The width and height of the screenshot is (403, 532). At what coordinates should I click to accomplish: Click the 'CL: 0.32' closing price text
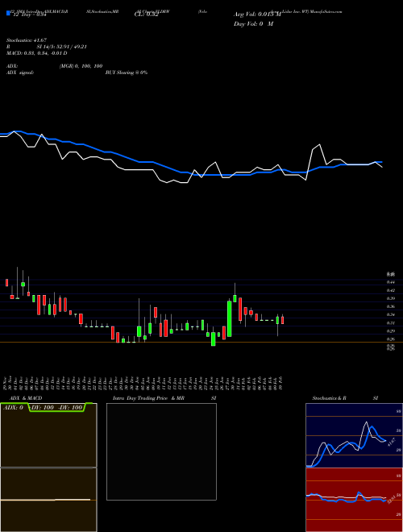tap(146, 15)
